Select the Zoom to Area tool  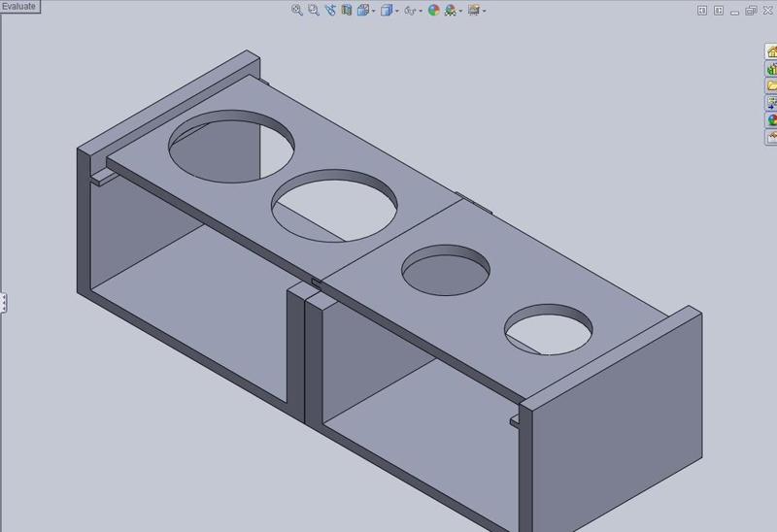coord(314,10)
